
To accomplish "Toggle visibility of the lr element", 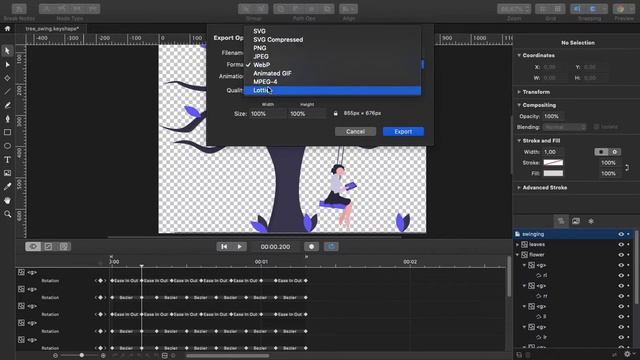I will point(621,337).
